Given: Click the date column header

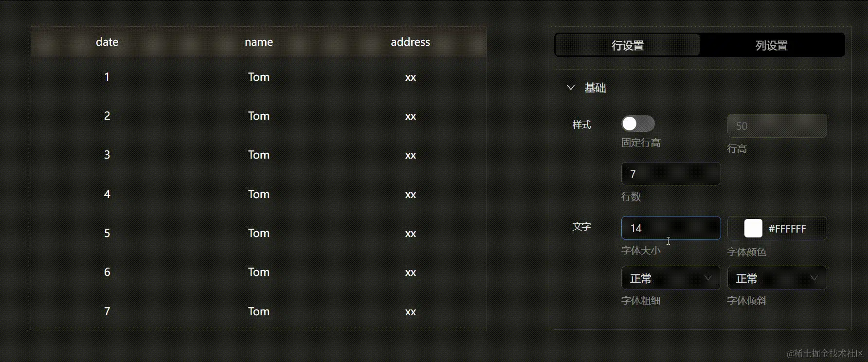Looking at the screenshot, I should pos(107,42).
